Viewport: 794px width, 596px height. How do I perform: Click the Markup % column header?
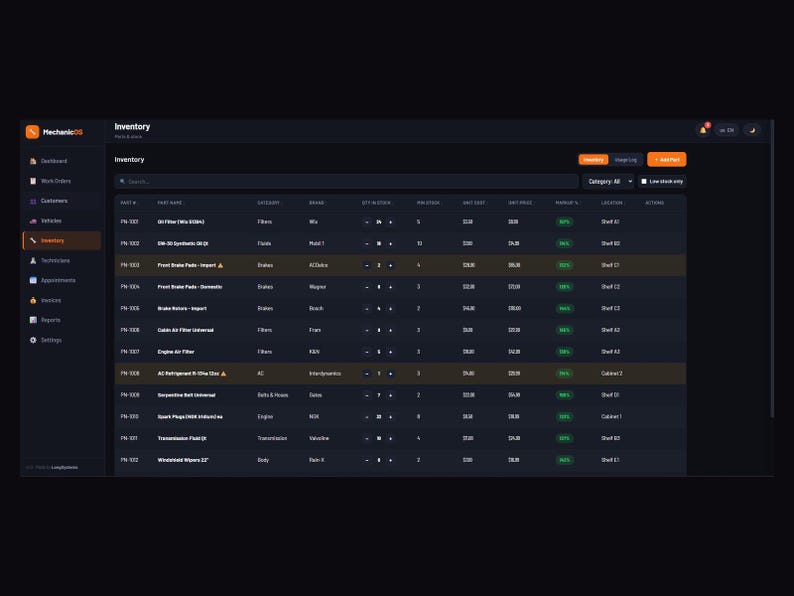567,203
